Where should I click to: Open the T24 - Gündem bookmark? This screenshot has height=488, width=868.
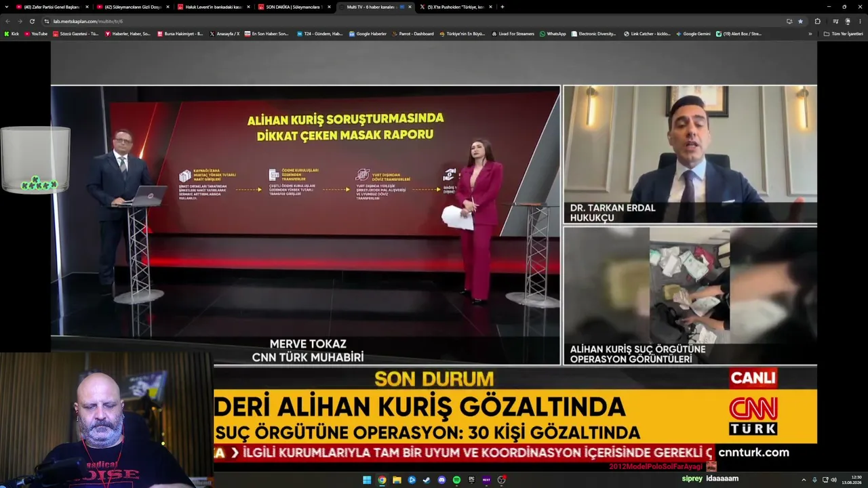point(319,33)
